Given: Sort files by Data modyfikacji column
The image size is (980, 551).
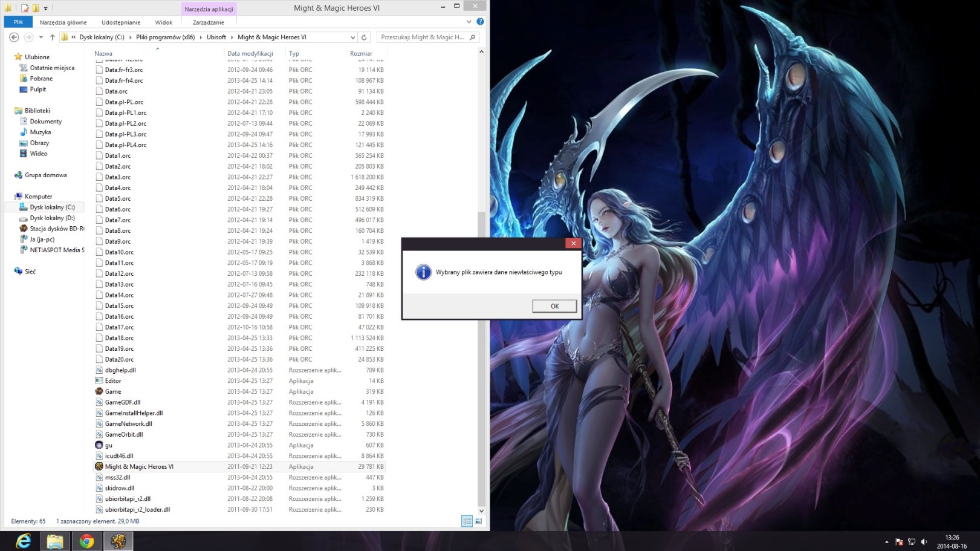Looking at the screenshot, I should [x=250, y=54].
